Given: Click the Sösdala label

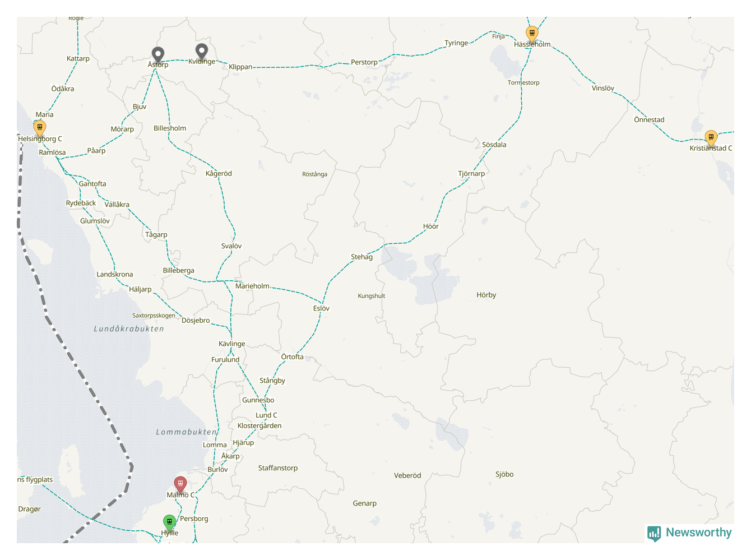Looking at the screenshot, I should pyautogui.click(x=494, y=145).
